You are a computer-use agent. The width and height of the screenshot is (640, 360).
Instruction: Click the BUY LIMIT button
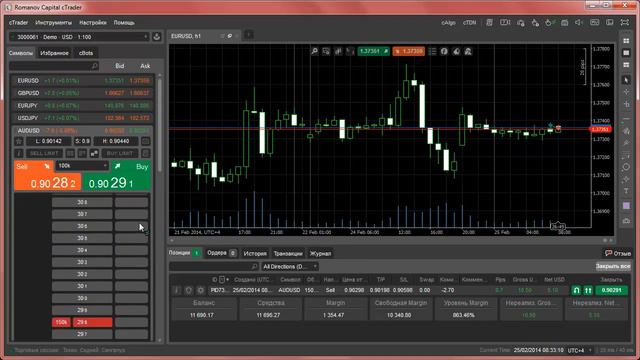[120, 153]
